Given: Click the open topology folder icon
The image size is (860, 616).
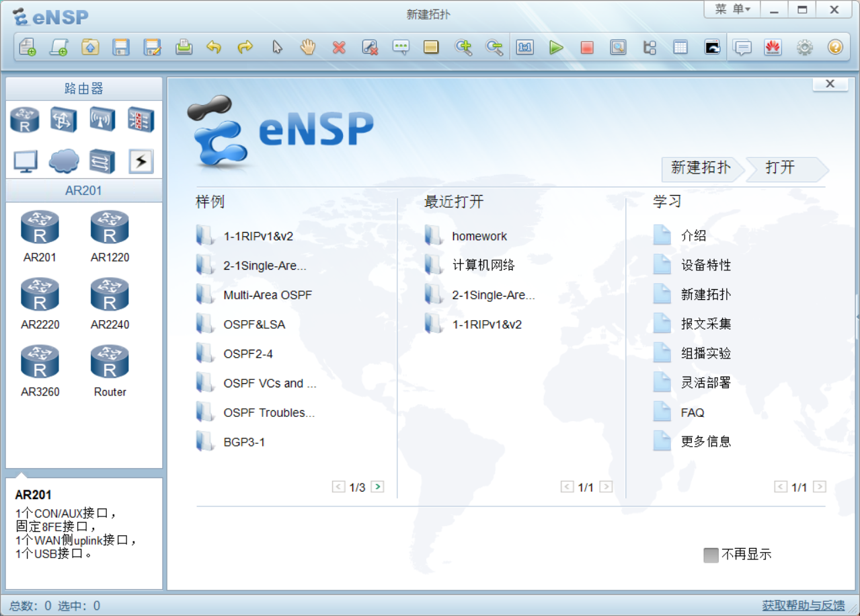Looking at the screenshot, I should [90, 47].
